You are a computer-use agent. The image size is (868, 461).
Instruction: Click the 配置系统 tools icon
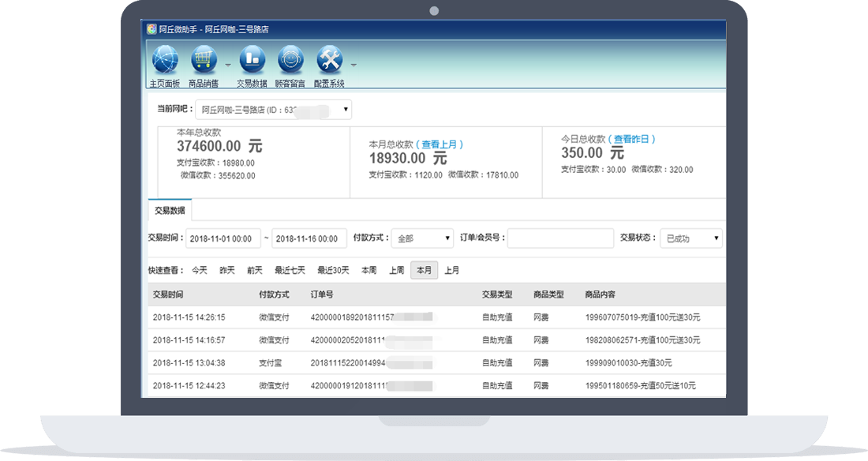pos(329,59)
